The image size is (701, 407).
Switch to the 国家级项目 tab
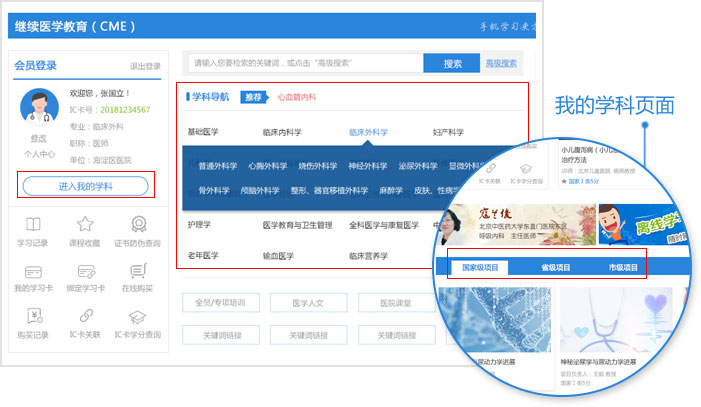[x=478, y=268]
